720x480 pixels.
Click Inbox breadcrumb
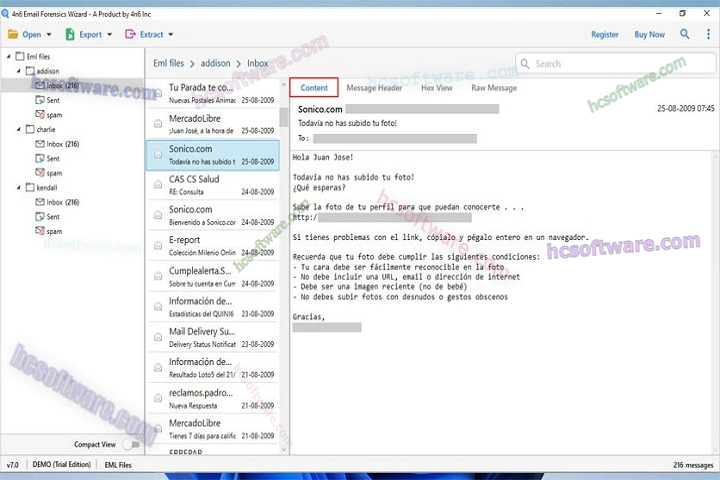pos(258,63)
